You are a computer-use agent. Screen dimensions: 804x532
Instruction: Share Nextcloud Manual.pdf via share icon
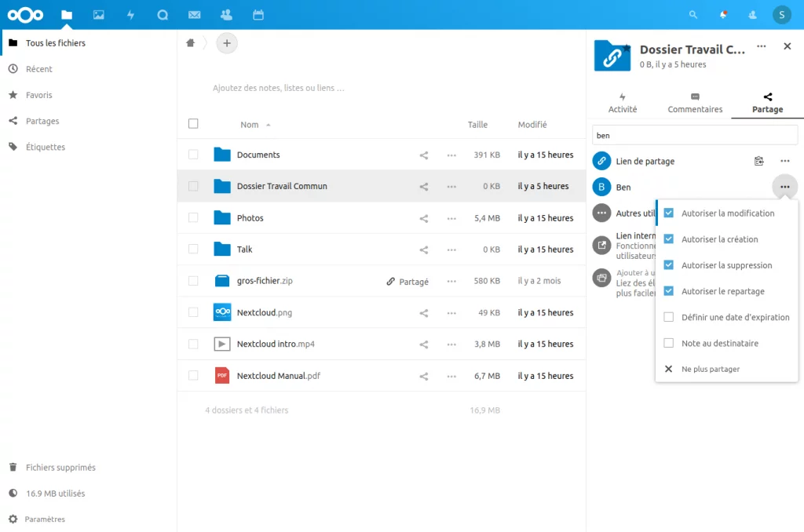(423, 376)
